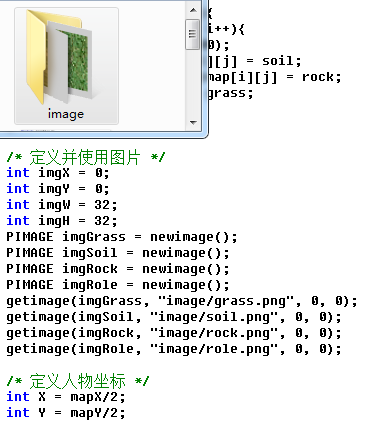The width and height of the screenshot is (375, 435).
Task: Click the "image/rock.png" string
Action: click(214, 333)
